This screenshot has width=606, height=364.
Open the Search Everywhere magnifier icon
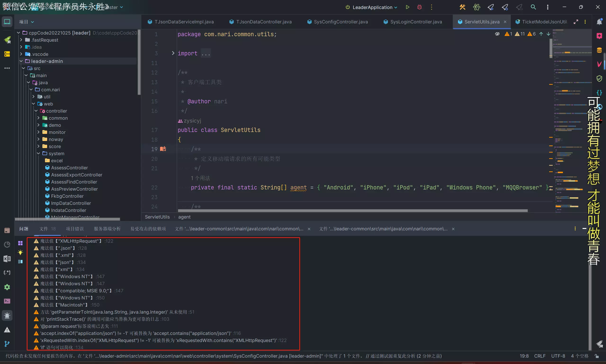533,7
